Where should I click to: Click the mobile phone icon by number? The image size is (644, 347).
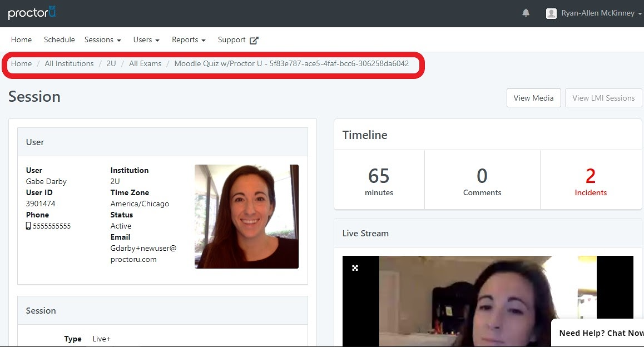tap(28, 226)
